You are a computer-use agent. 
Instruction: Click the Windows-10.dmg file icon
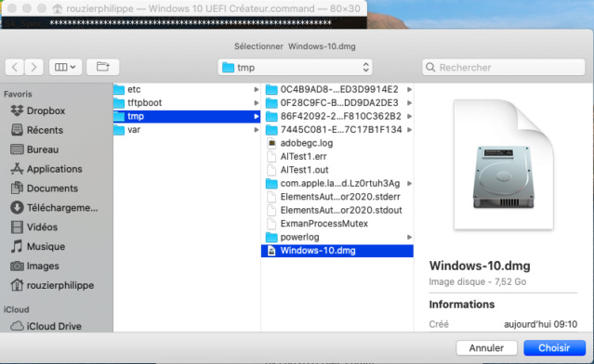[271, 251]
